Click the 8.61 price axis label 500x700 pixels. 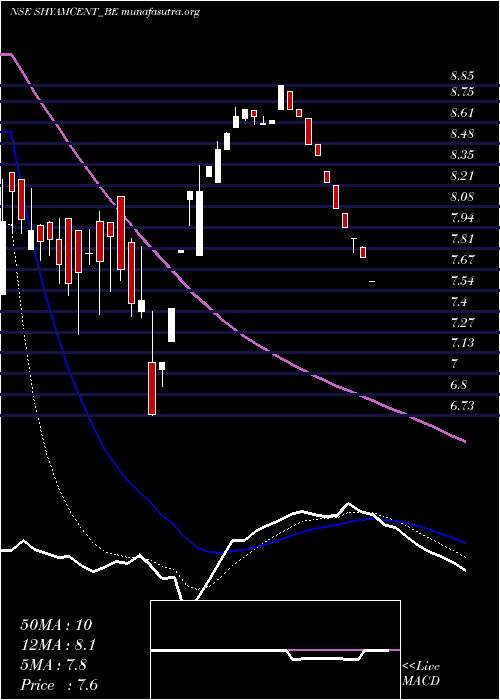tap(462, 113)
